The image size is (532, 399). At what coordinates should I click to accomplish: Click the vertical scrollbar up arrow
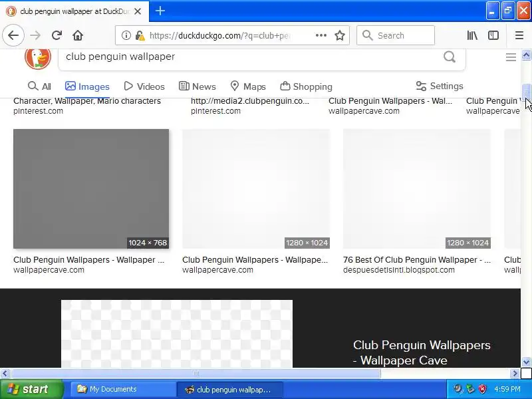coord(526,55)
